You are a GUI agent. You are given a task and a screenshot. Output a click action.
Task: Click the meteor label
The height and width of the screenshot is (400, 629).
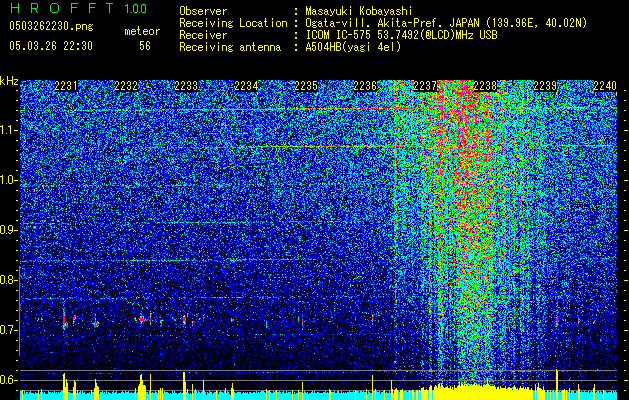click(x=142, y=31)
